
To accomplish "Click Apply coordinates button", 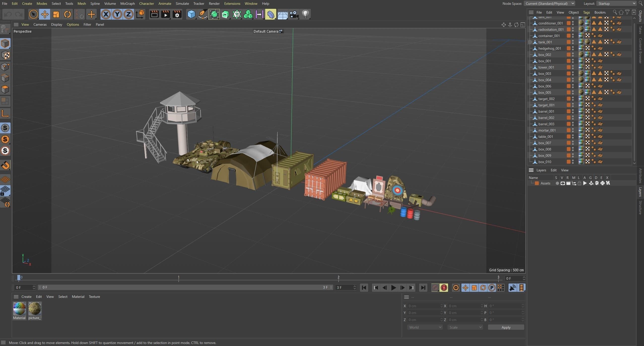I will coord(506,327).
